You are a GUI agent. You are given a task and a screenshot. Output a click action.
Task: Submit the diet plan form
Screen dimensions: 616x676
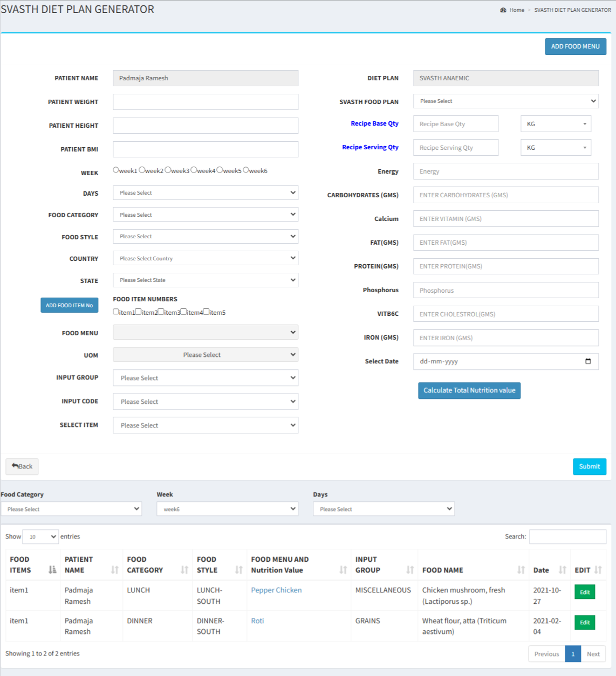pyautogui.click(x=590, y=466)
